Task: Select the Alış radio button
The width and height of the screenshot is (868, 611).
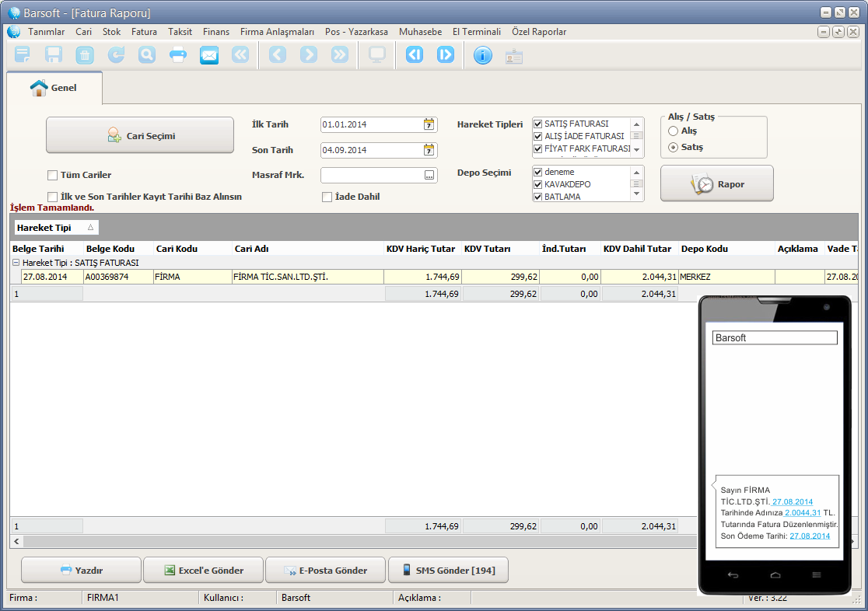Action: tap(674, 131)
